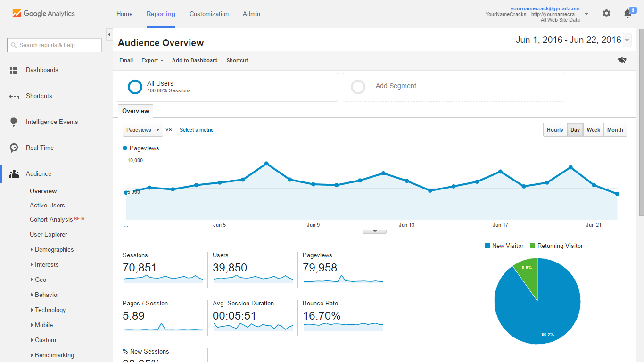Select the All Users segment circle

coord(135,87)
